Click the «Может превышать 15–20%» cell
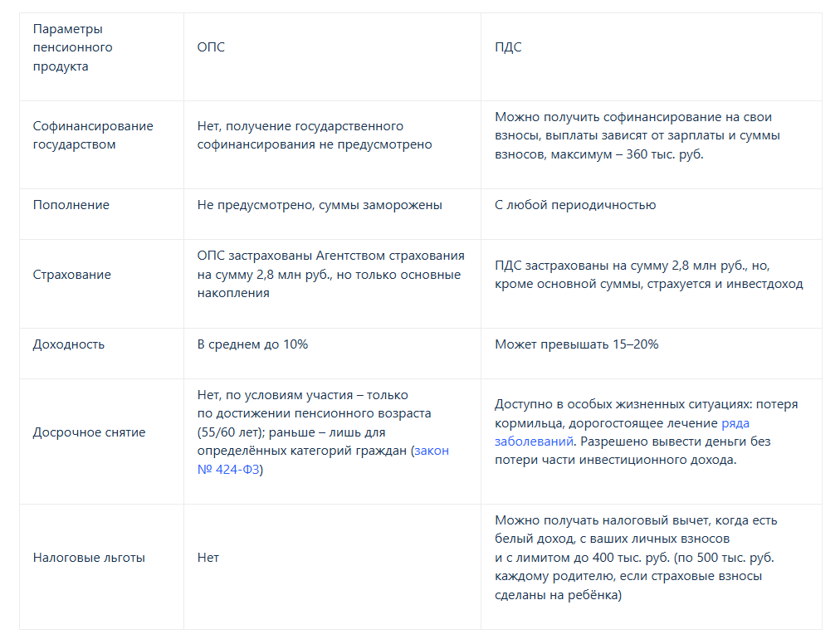The image size is (835, 644). [577, 344]
